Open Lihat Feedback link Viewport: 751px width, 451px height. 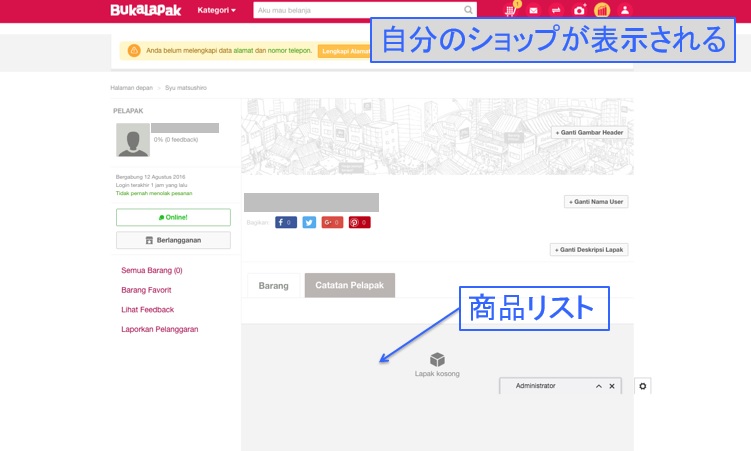coord(148,310)
